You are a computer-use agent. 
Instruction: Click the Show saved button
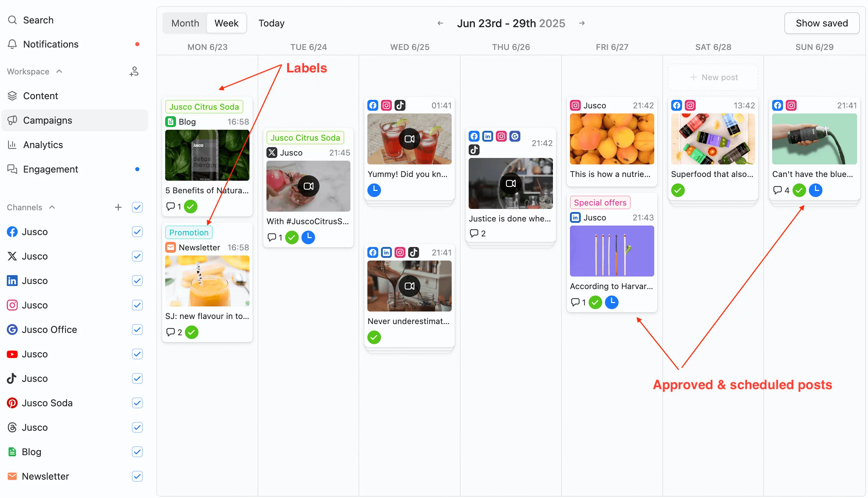pyautogui.click(x=822, y=23)
